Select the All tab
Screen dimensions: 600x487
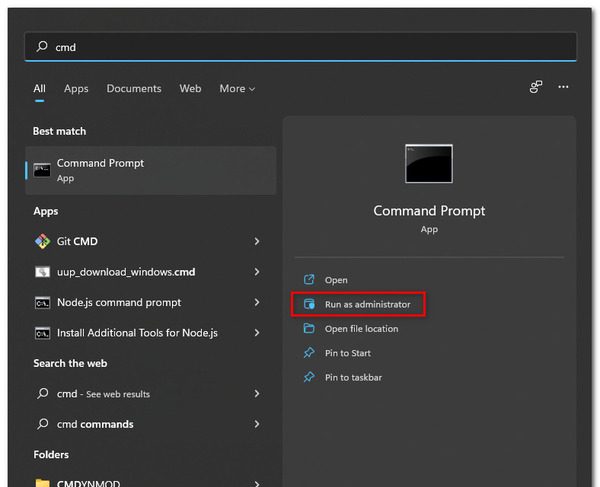pos(39,88)
